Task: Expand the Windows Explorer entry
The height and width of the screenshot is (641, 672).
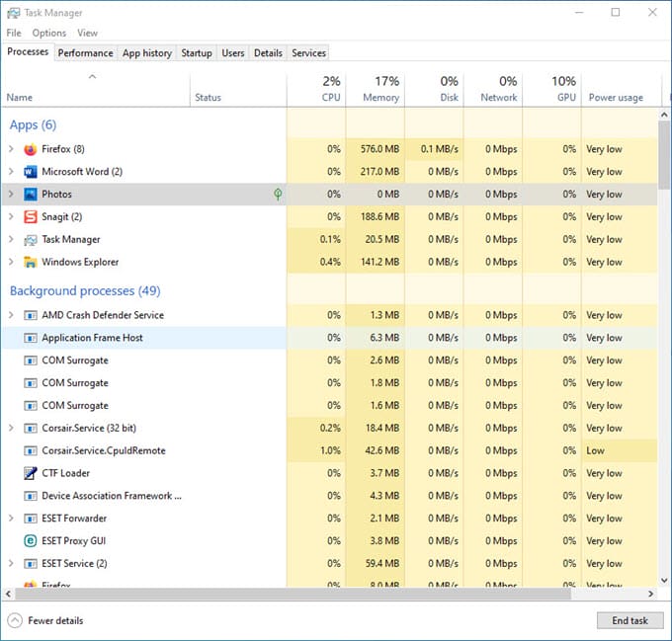Action: (x=11, y=262)
